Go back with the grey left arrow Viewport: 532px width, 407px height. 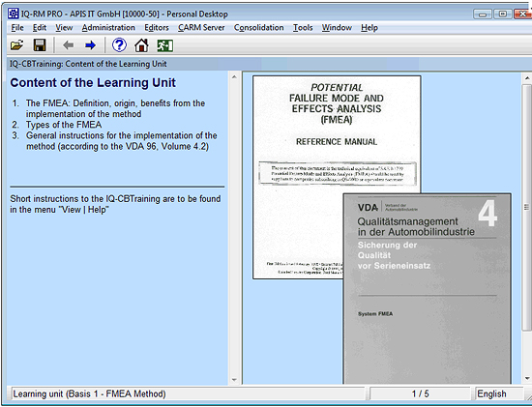(x=69, y=45)
